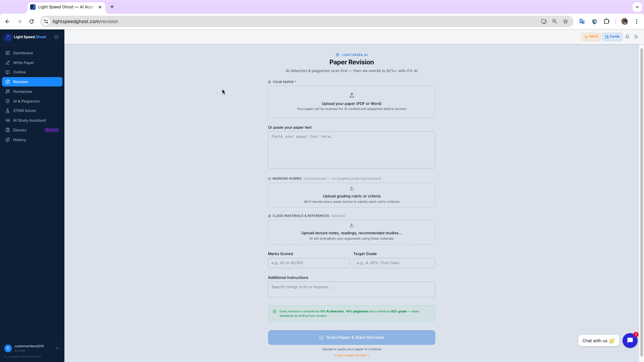
Task: Click Upload lecture notes, readings area
Action: (352, 232)
